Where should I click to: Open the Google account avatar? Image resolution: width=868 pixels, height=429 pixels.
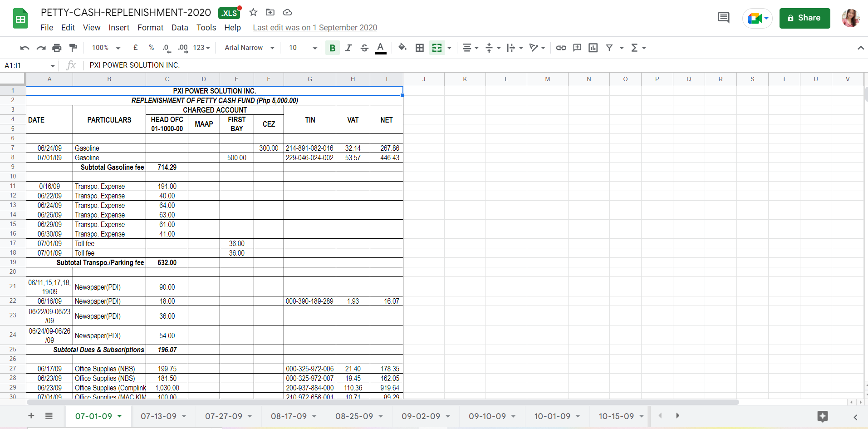(x=850, y=18)
